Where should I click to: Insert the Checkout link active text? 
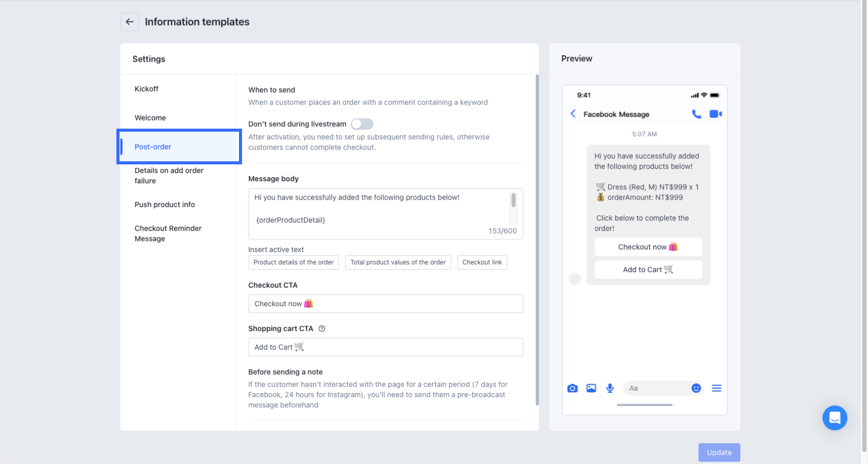[x=482, y=262]
